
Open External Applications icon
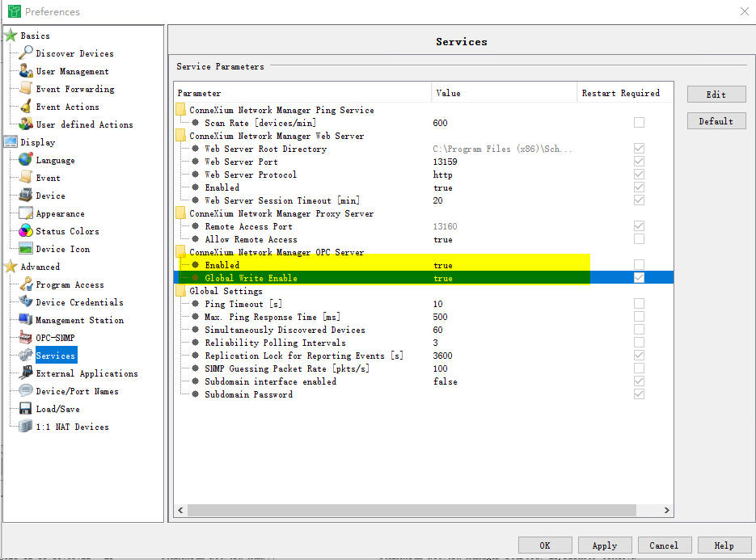[x=26, y=373]
